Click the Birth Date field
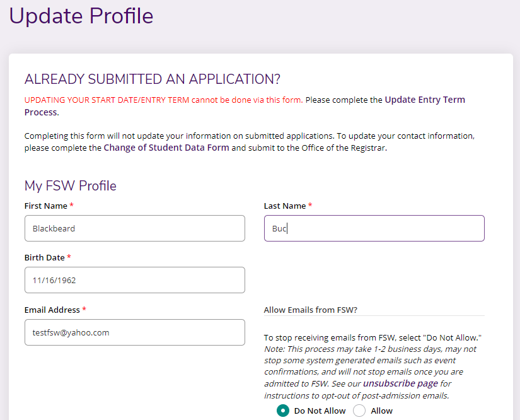The width and height of the screenshot is (520, 420). 134,280
